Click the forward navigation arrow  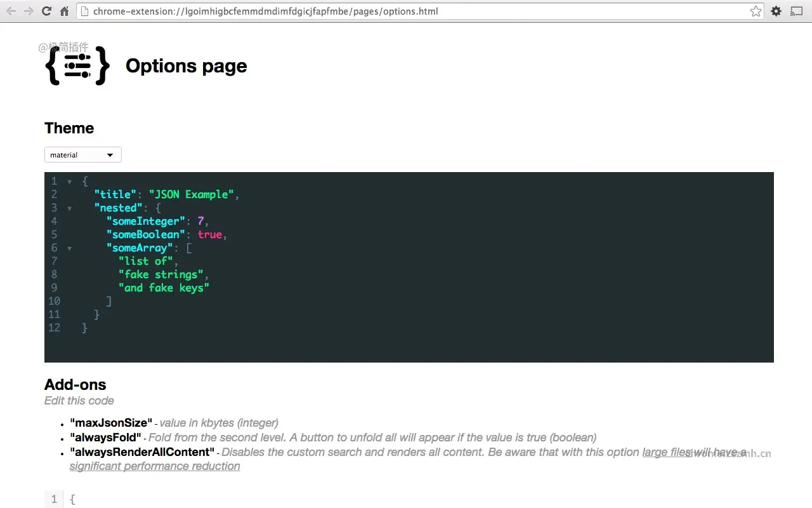(28, 11)
